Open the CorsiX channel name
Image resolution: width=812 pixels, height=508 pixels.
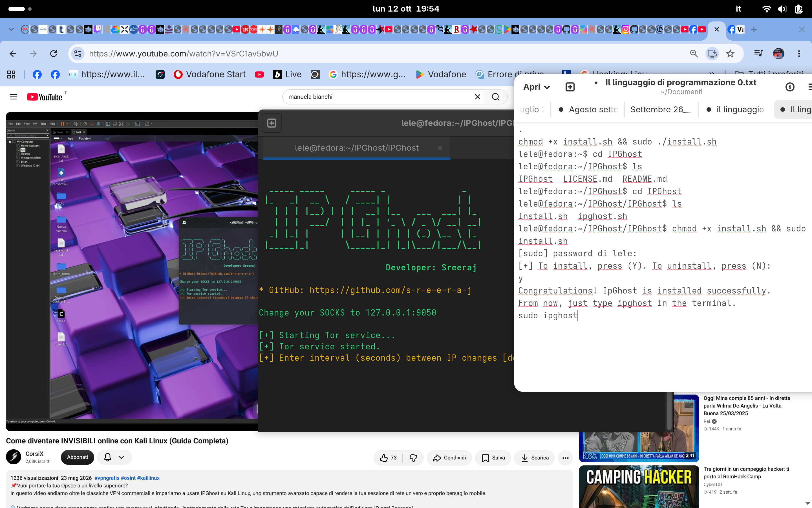pos(35,454)
